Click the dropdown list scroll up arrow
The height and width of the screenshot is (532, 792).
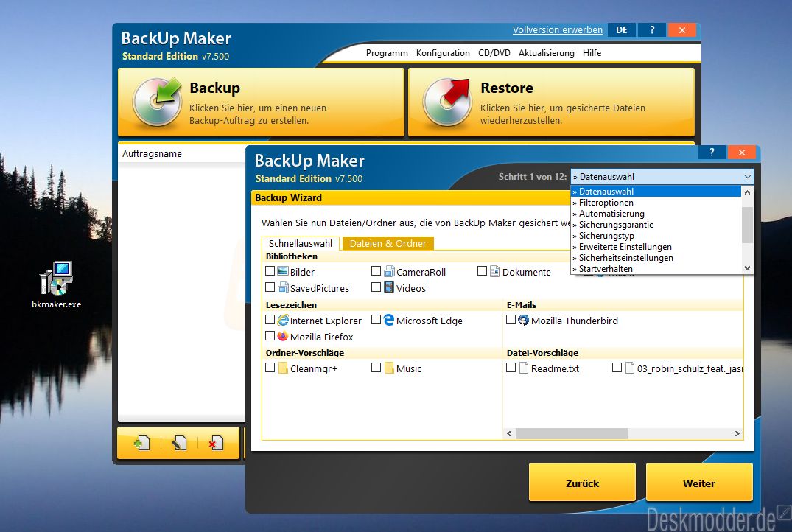748,192
